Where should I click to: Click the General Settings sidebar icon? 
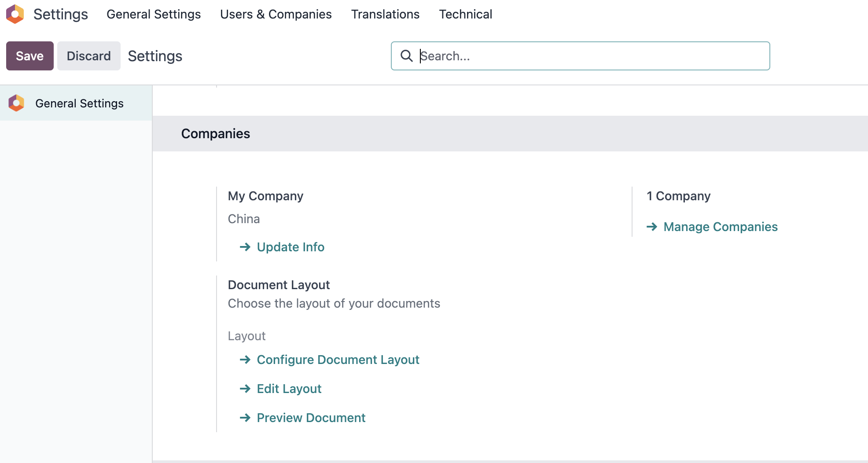[16, 103]
